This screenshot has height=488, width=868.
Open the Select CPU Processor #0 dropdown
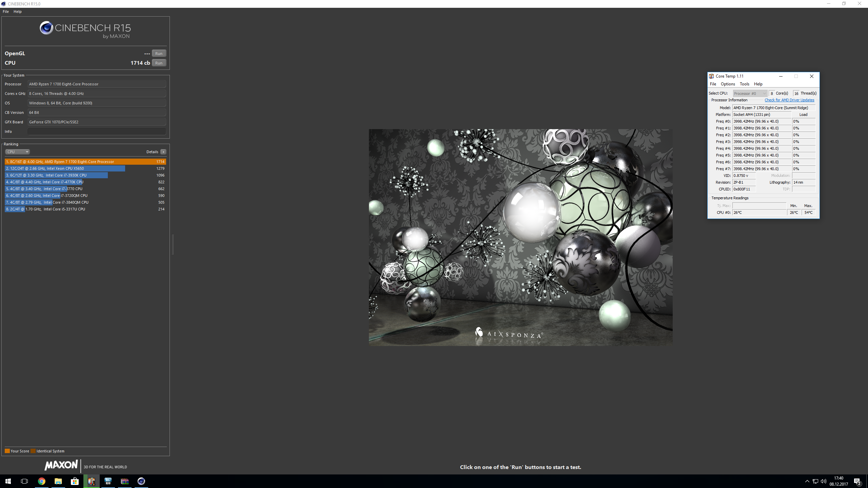pyautogui.click(x=750, y=93)
